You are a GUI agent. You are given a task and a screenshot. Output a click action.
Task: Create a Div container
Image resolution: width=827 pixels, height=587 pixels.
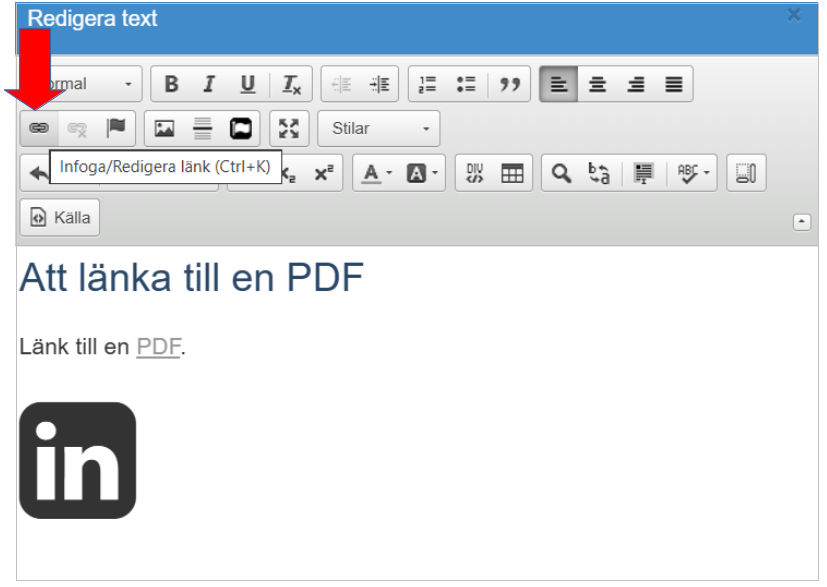[x=475, y=173]
